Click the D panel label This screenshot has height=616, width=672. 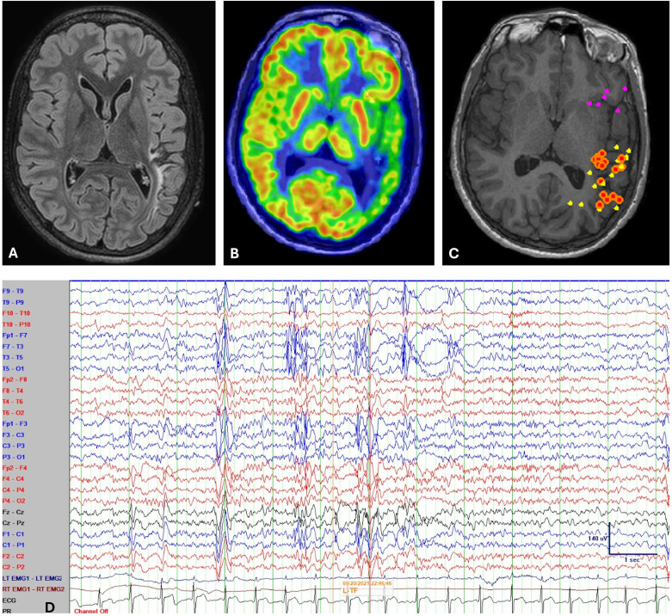(50, 607)
